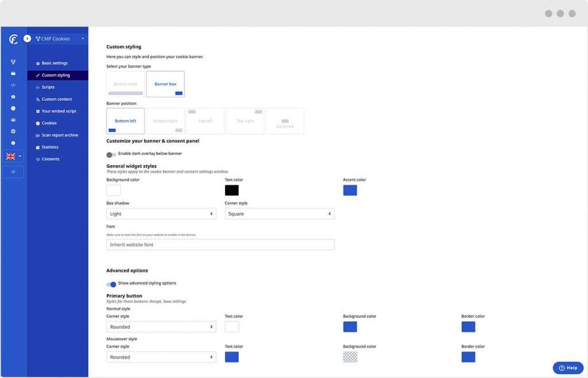Open the globe icon in the left sidebar
Viewport: 588px width, 378px height.
[x=13, y=131]
